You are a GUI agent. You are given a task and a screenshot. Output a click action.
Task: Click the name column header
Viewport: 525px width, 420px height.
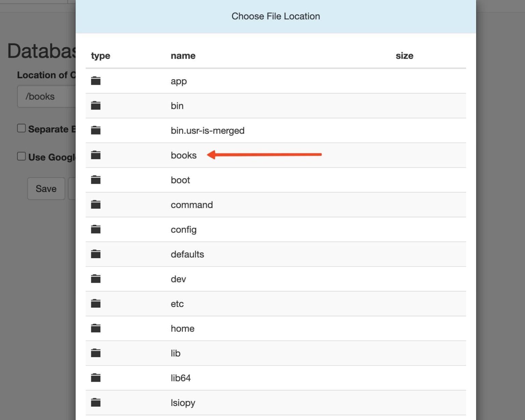click(x=183, y=55)
